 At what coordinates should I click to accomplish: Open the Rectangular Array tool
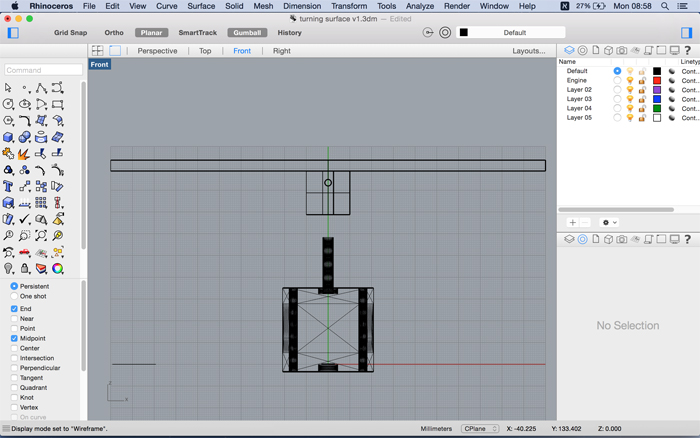pyautogui.click(x=41, y=203)
